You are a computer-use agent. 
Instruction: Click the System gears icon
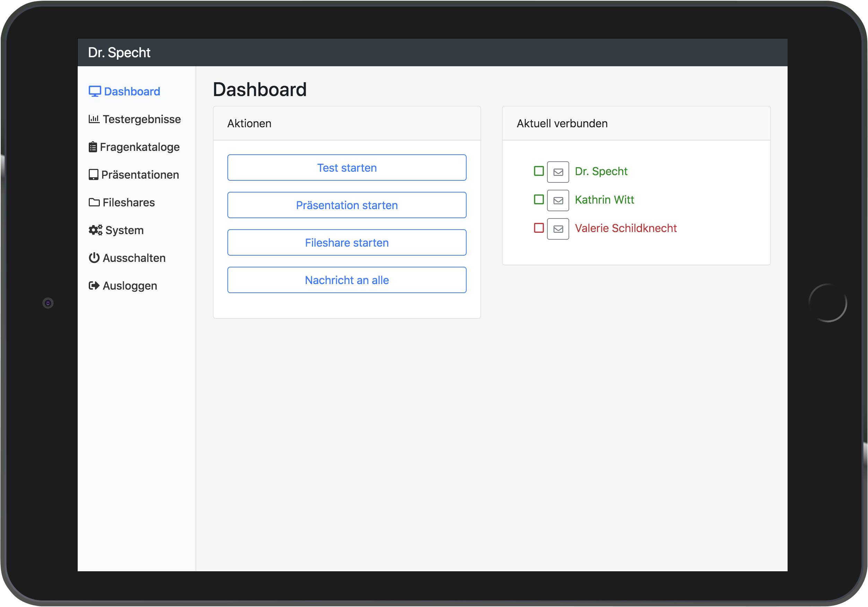(x=95, y=230)
